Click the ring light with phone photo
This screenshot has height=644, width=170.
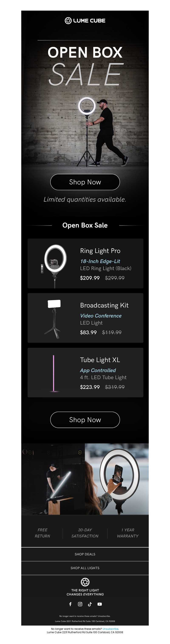tap(117, 479)
